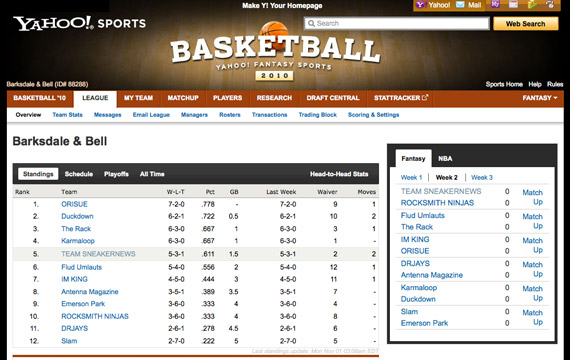Open the Managers sub-menu link
570x360 pixels.
[194, 115]
